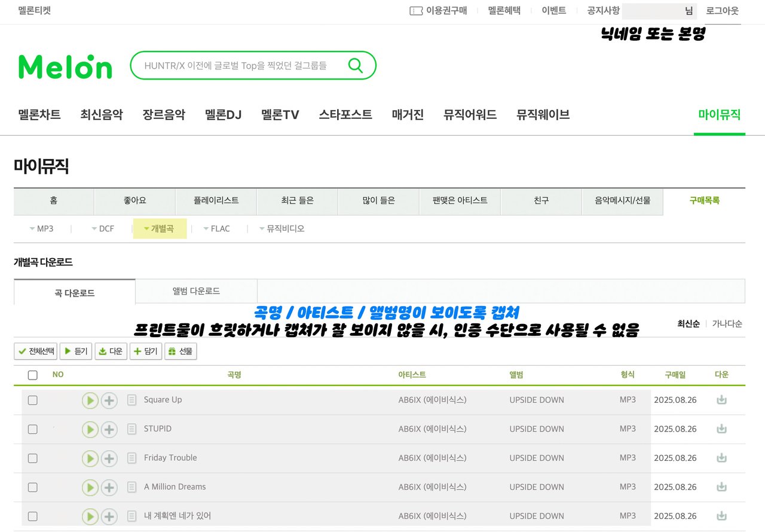The height and width of the screenshot is (532, 765).
Task: Open the 개별곡 dropdown
Action: tap(159, 229)
